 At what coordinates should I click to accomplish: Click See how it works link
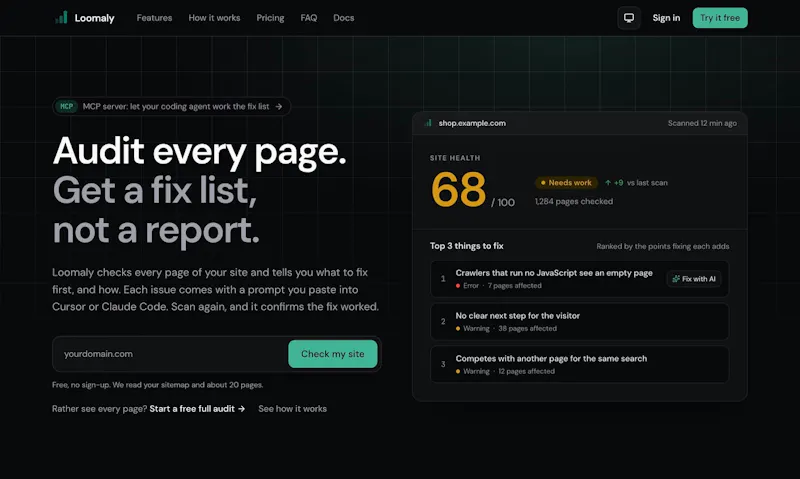point(292,409)
